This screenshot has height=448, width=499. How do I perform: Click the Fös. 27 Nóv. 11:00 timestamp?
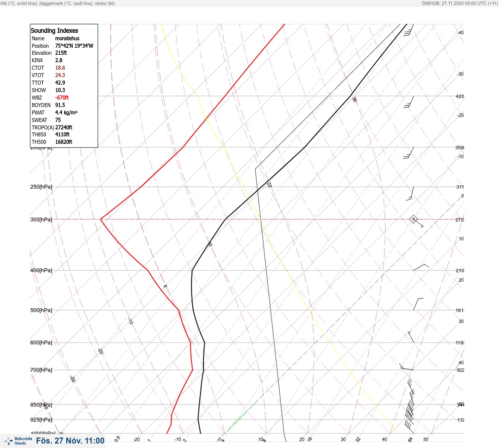(x=70, y=441)
